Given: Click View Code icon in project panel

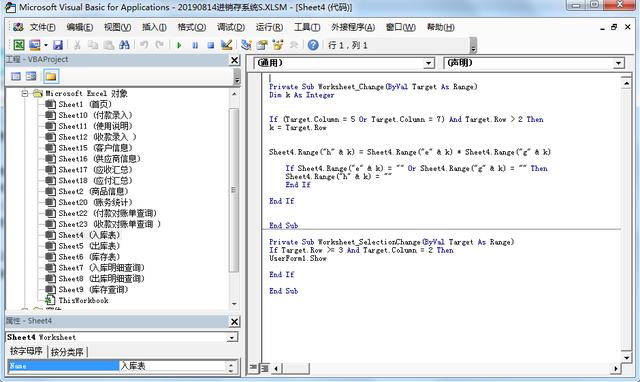Looking at the screenshot, I should pyautogui.click(x=16, y=76).
